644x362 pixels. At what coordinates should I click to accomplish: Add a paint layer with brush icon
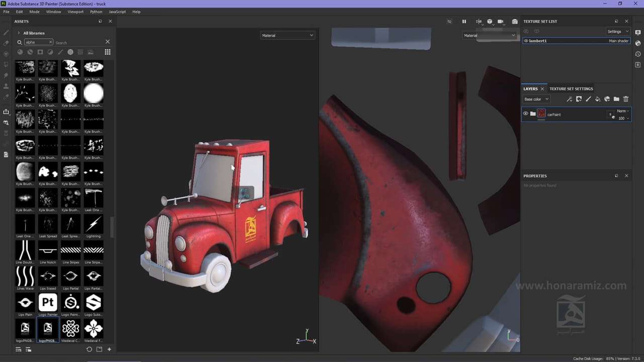588,99
